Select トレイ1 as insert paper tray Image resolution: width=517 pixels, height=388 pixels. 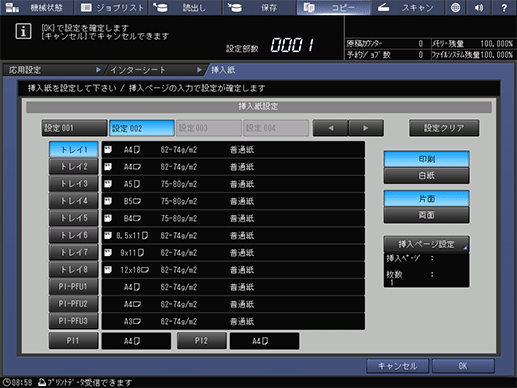[74, 149]
